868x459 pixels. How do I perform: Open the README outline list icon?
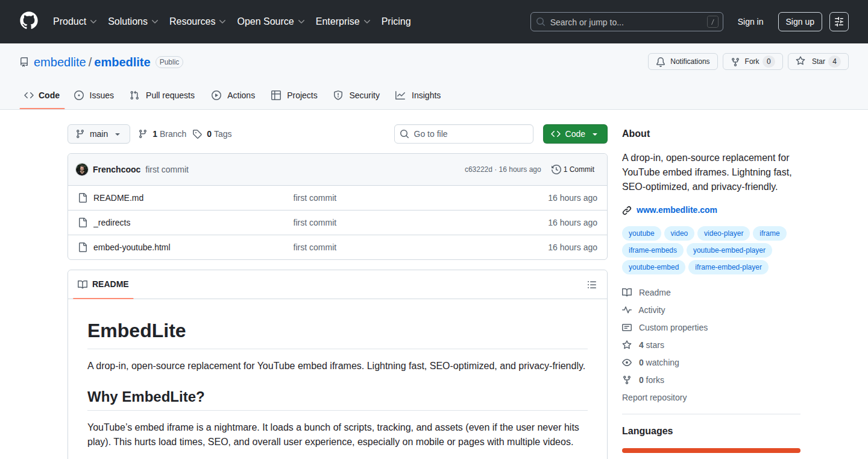(x=592, y=285)
